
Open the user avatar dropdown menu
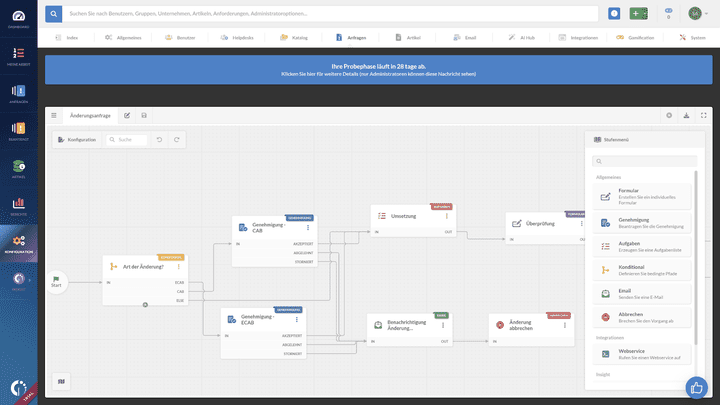[698, 14]
